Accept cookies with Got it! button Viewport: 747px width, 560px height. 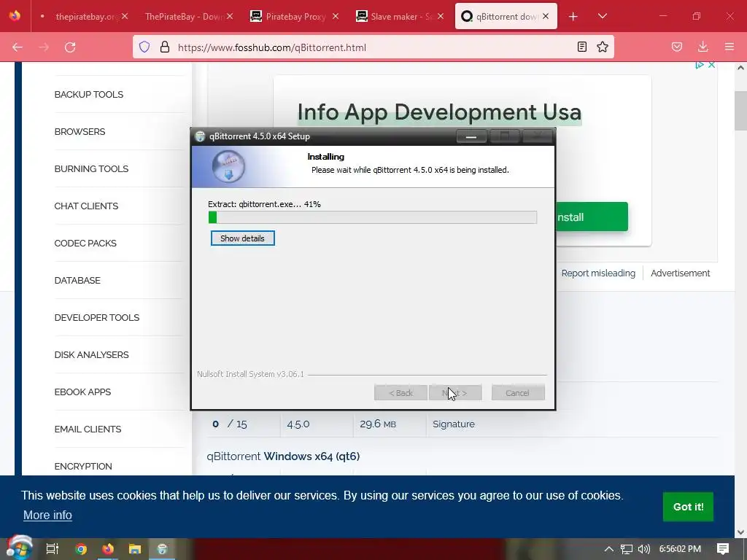(x=688, y=507)
